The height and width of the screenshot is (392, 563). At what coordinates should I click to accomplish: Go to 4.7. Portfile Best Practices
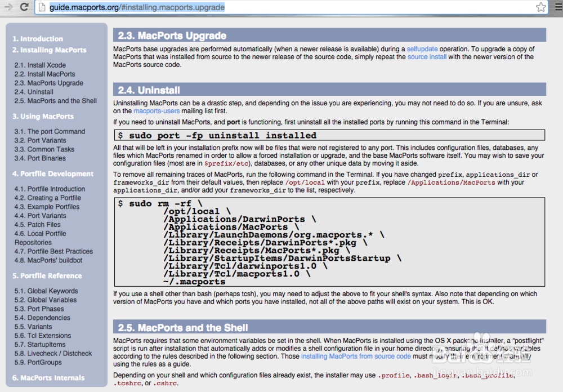pyautogui.click(x=53, y=252)
